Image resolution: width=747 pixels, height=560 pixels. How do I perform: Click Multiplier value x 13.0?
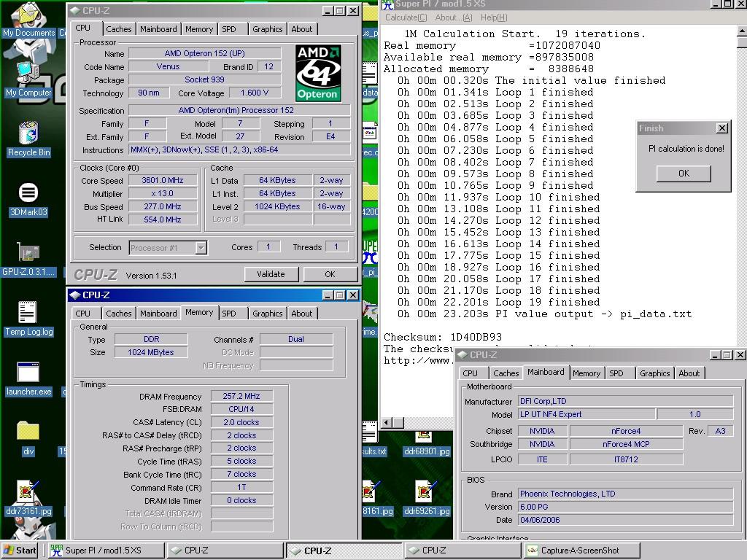tap(163, 194)
